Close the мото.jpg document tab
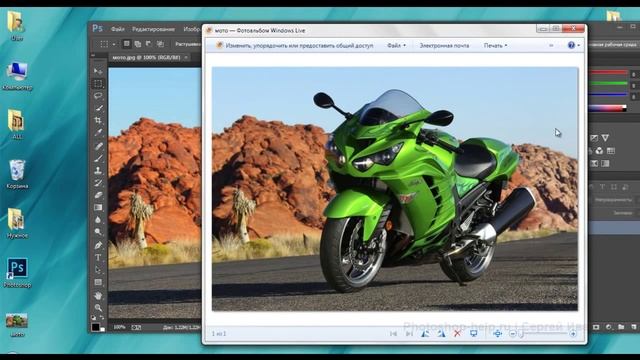This screenshot has width=640, height=360. [186, 58]
